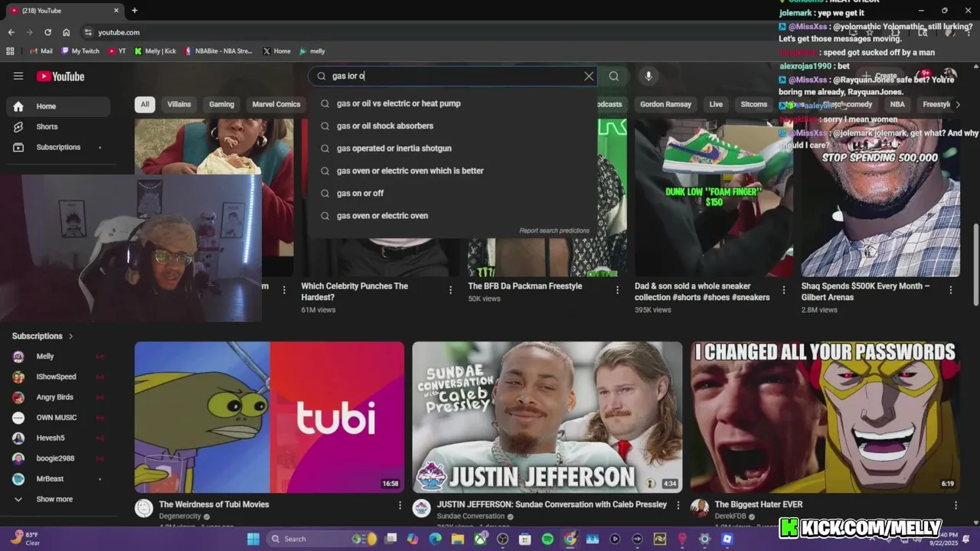Choose suggestion gas oven or electric which is better
Viewport: 980px width, 551px height.
[452, 171]
